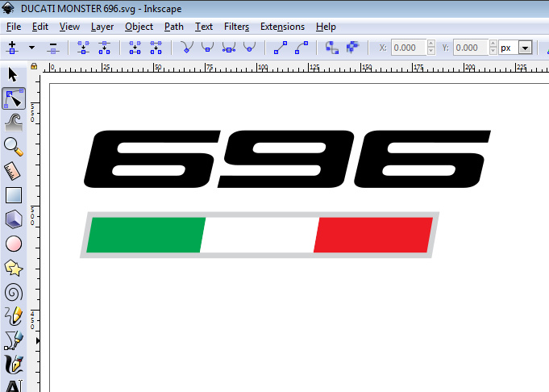
Task: Make selected segments lines
Action: point(281,48)
